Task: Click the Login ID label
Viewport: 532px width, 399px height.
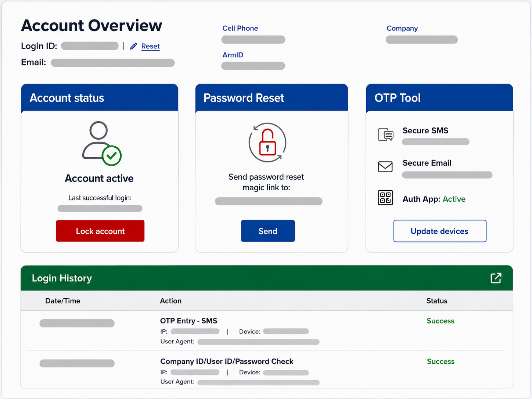Action: pyautogui.click(x=39, y=46)
